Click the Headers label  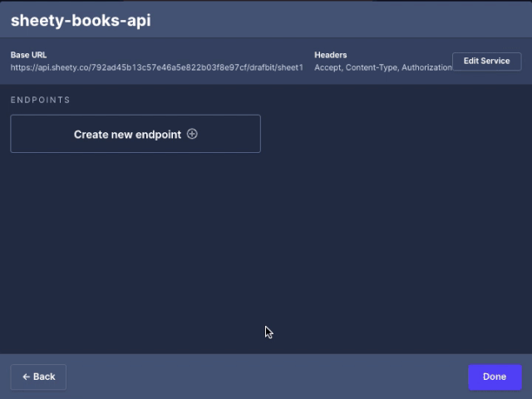coord(331,55)
